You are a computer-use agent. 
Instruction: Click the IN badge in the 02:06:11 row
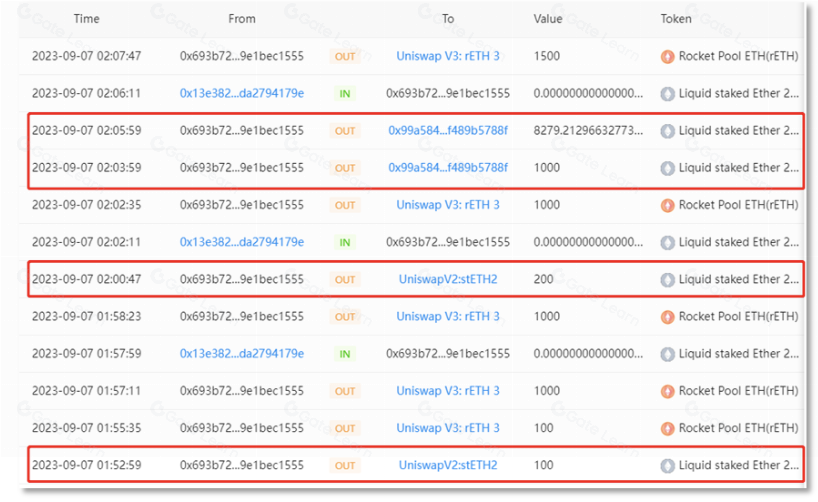[x=345, y=94]
